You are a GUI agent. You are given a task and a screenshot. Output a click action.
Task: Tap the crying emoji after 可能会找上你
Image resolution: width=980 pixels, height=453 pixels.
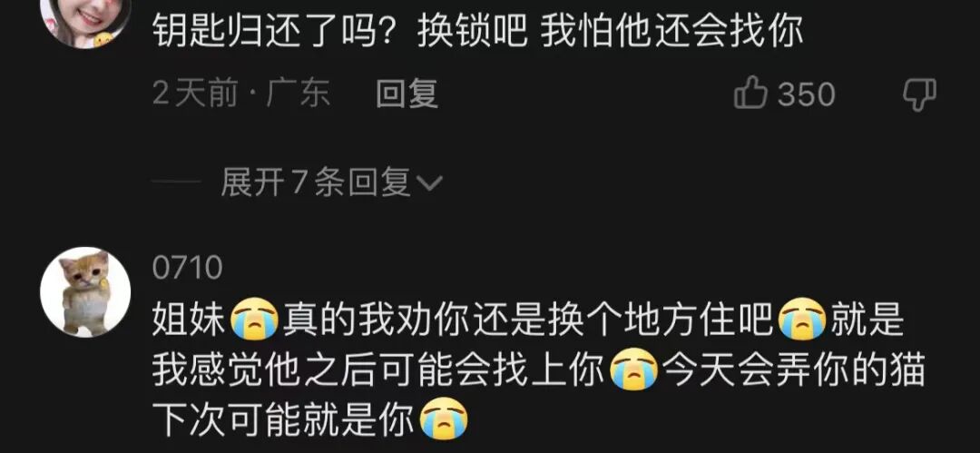tap(633, 371)
